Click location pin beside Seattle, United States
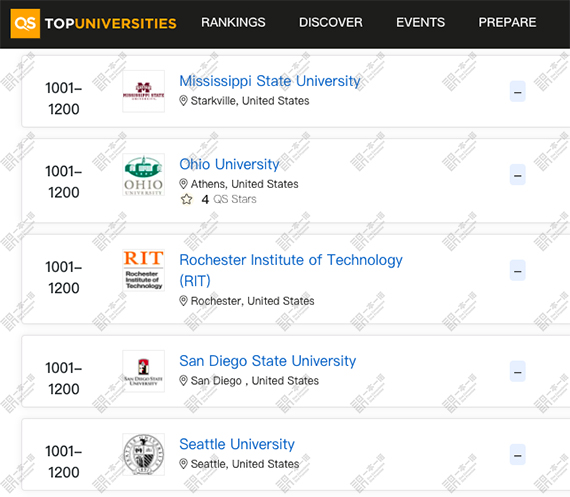Image resolution: width=570 pixels, height=497 pixels. tap(184, 464)
